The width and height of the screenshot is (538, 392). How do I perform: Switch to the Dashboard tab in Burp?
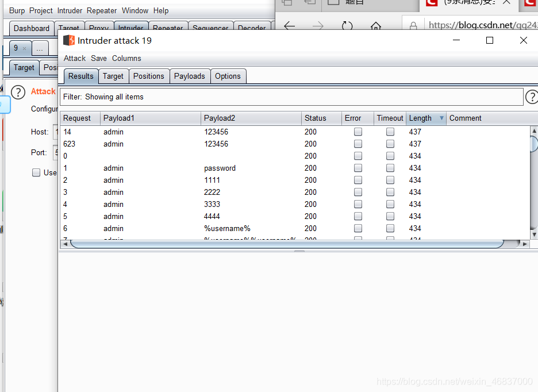click(32, 29)
